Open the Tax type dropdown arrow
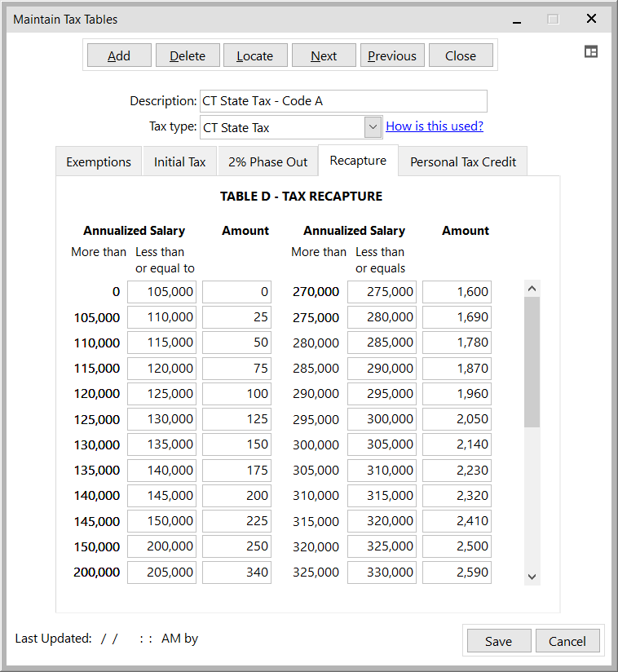This screenshot has width=618, height=672. [x=373, y=127]
